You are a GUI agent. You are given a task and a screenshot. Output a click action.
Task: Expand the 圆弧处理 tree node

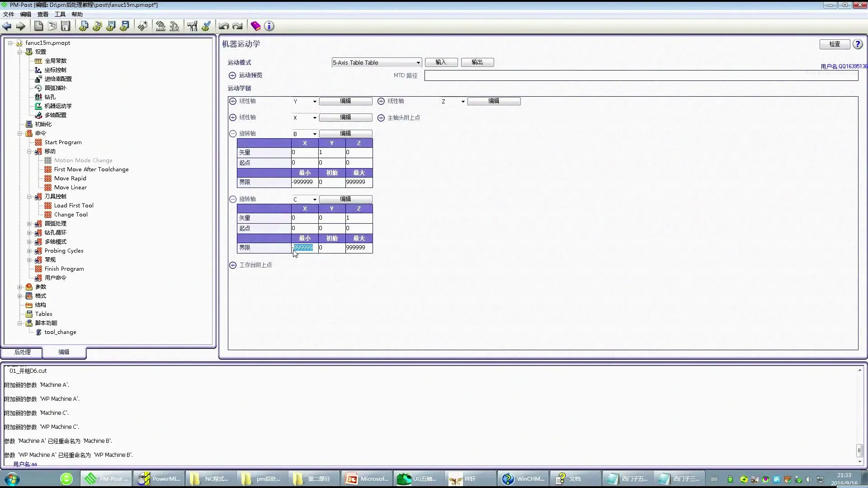tap(29, 224)
